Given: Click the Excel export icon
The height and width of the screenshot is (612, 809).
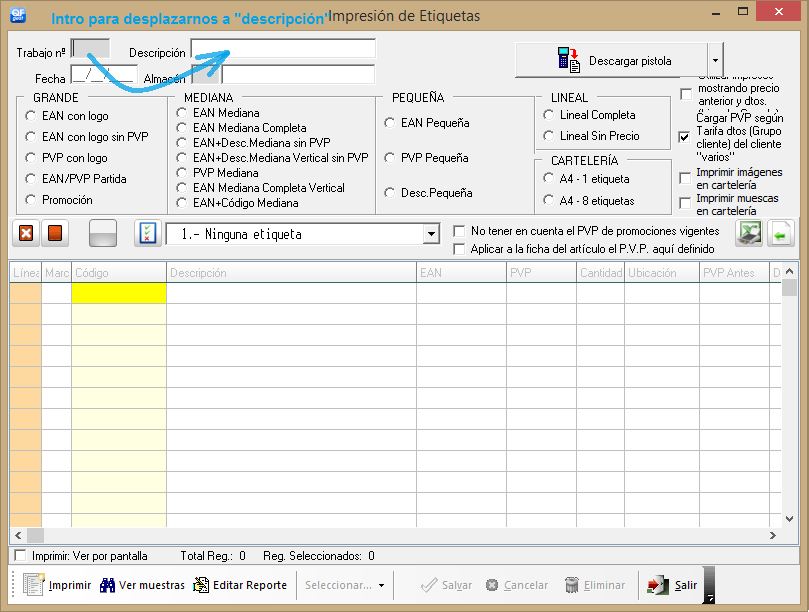Looking at the screenshot, I should [749, 233].
